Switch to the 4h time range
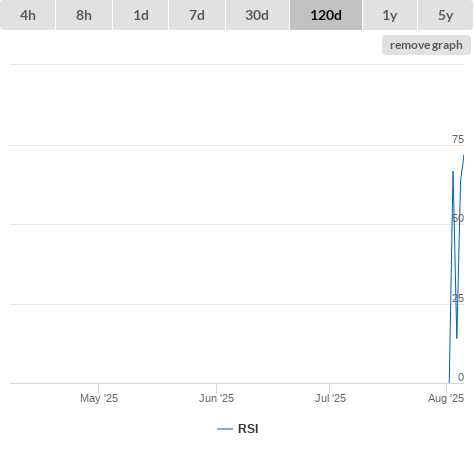This screenshot has width=474, height=455. [28, 15]
